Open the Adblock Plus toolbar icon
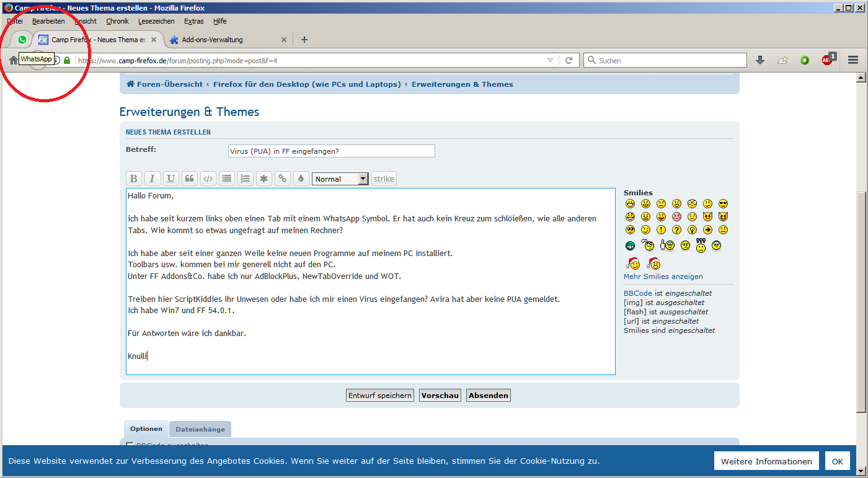Screen dimensions: 868x478 click(828, 60)
